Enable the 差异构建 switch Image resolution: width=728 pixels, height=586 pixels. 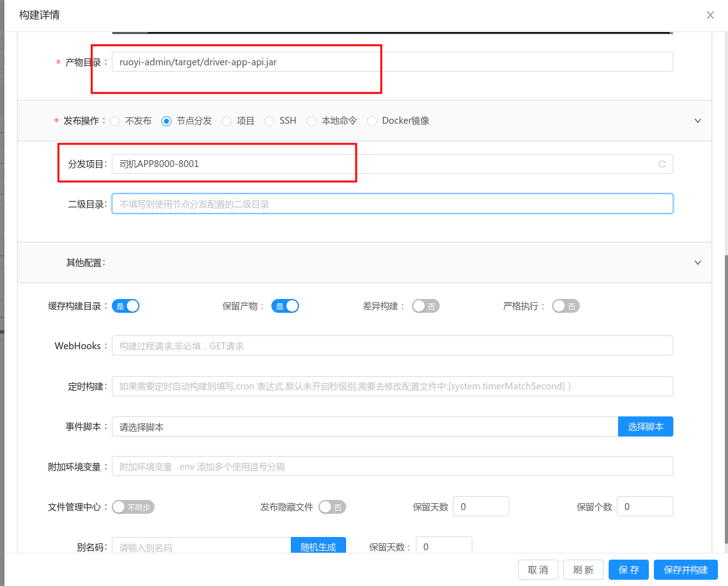pyautogui.click(x=425, y=306)
